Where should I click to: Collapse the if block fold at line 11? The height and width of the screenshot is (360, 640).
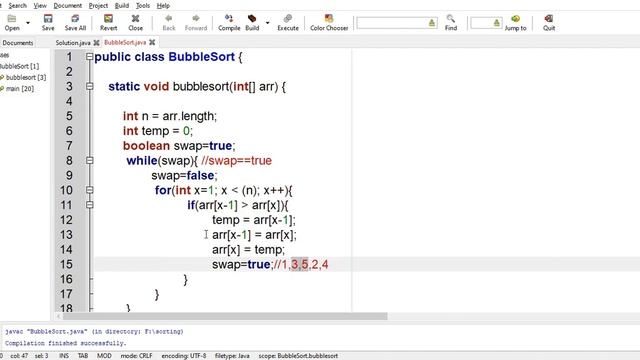point(90,205)
